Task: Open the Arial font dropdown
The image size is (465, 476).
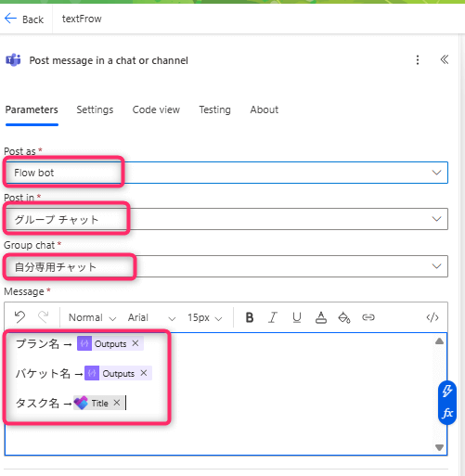Action: tap(151, 317)
